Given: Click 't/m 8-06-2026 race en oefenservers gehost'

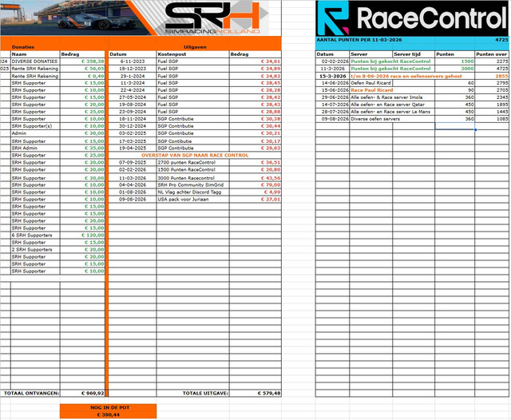Looking at the screenshot, I should pos(406,76).
